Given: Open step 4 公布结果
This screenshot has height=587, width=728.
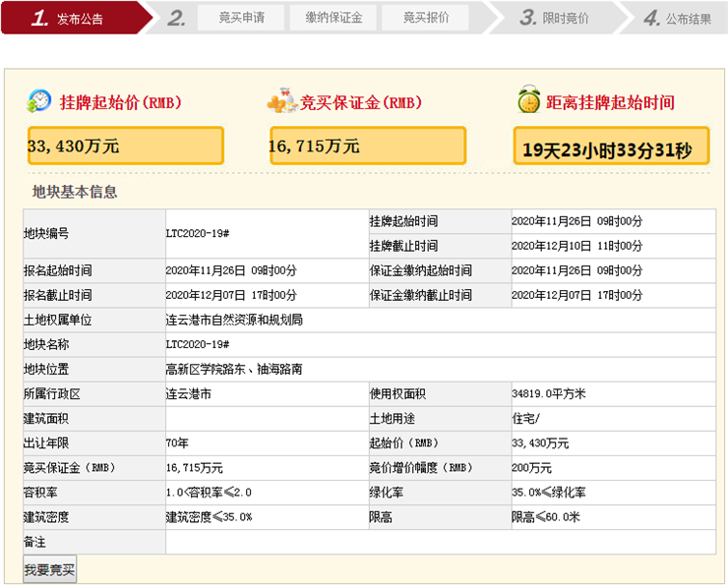Looking at the screenshot, I should click(678, 19).
